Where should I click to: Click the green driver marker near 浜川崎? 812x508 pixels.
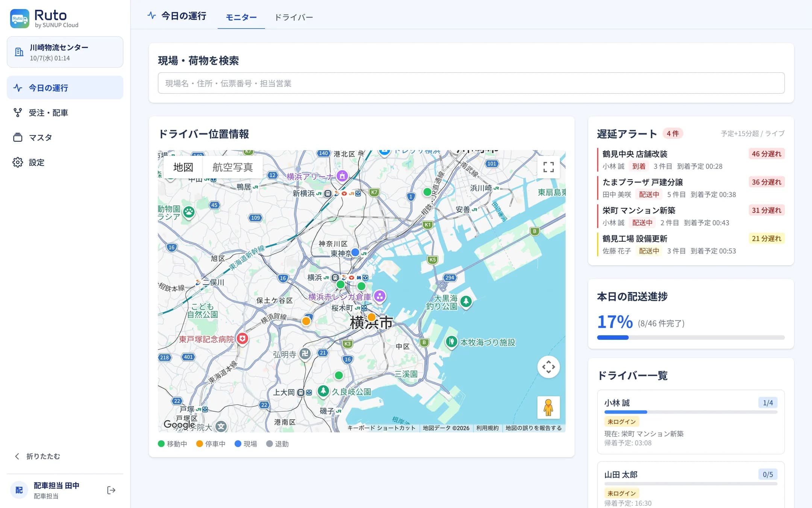pos(427,192)
